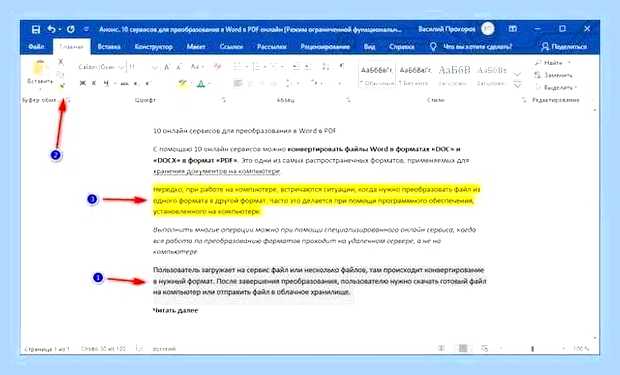Open the Стили group dialog launcher
The image size is (620, 375).
[x=524, y=100]
